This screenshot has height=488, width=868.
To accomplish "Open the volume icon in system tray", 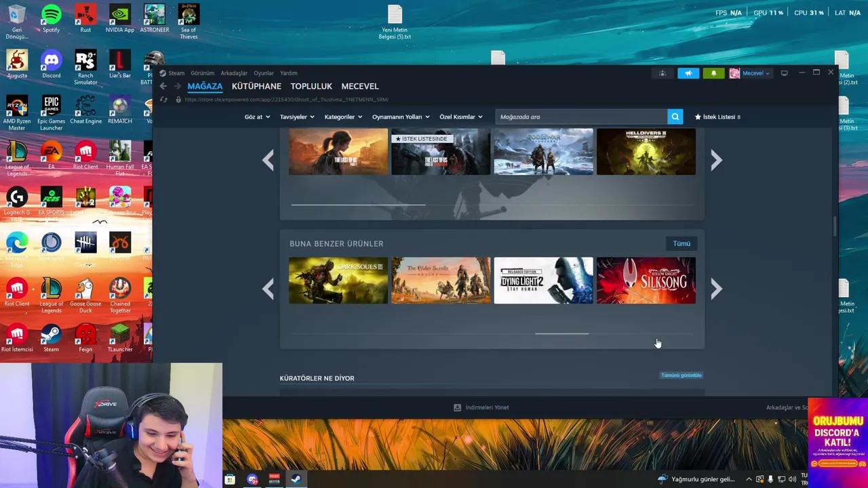I will pos(793,479).
